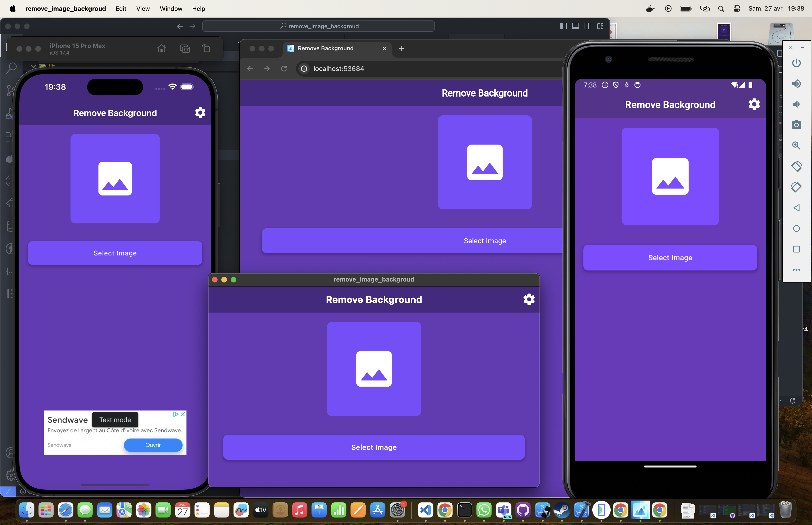
Task: Toggle VS Code bottom panel layout
Action: pyautogui.click(x=576, y=26)
